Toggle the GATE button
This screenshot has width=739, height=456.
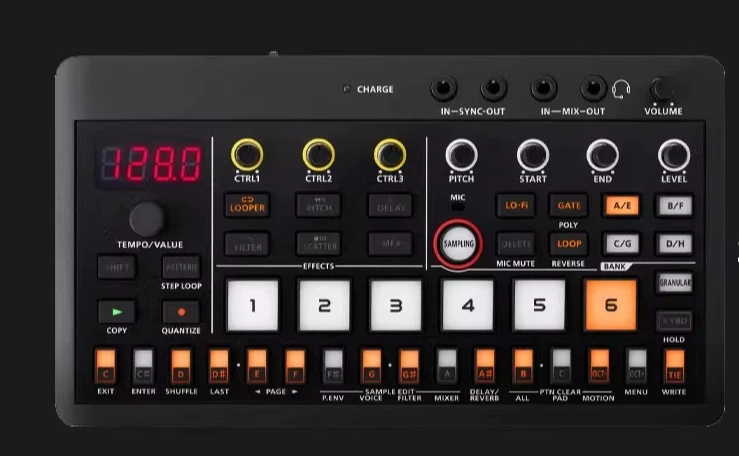(x=569, y=205)
